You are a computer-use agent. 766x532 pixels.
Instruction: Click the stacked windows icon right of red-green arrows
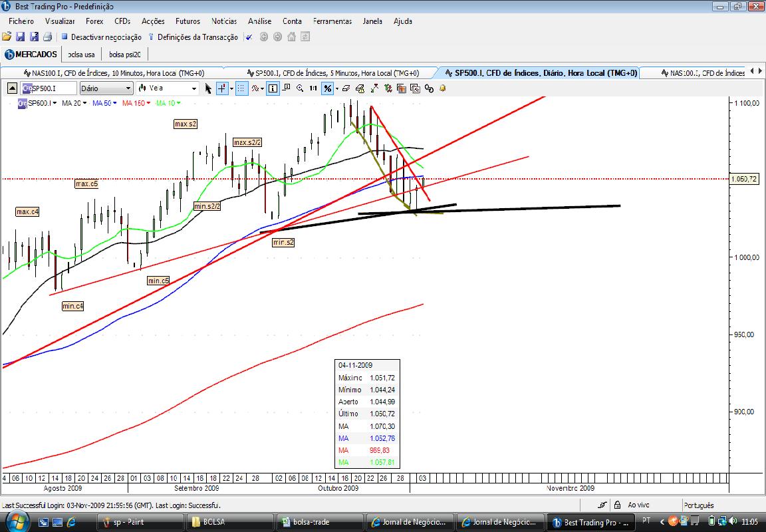point(402,88)
